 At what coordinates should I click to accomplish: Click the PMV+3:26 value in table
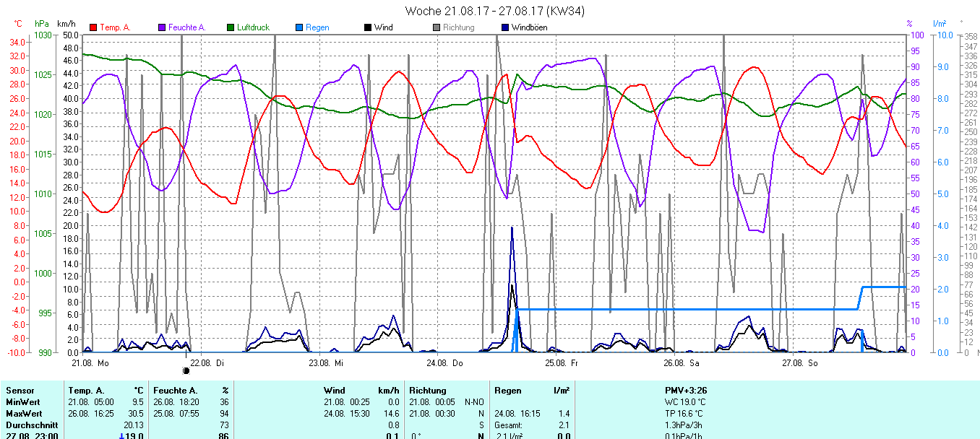(685, 391)
